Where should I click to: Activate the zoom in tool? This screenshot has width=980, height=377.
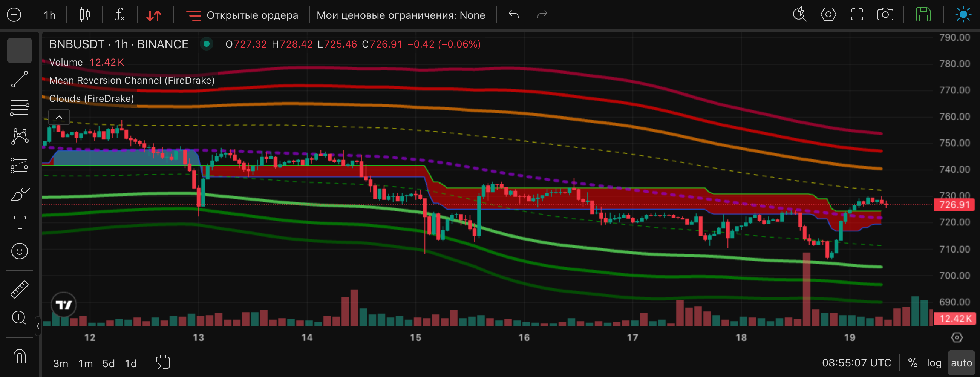pos(19,318)
